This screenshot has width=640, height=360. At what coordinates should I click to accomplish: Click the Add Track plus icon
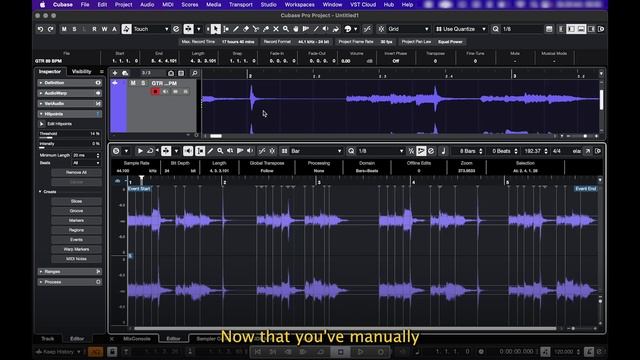[115, 73]
